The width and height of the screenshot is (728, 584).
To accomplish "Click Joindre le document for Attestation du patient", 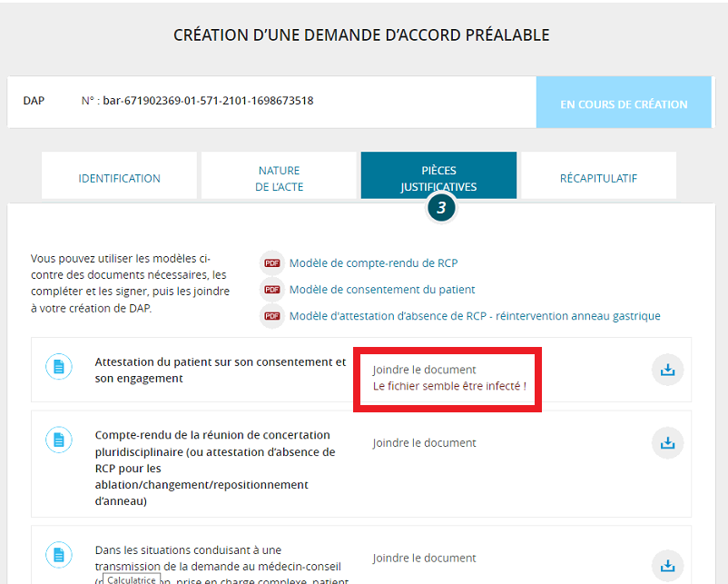I will point(424,370).
